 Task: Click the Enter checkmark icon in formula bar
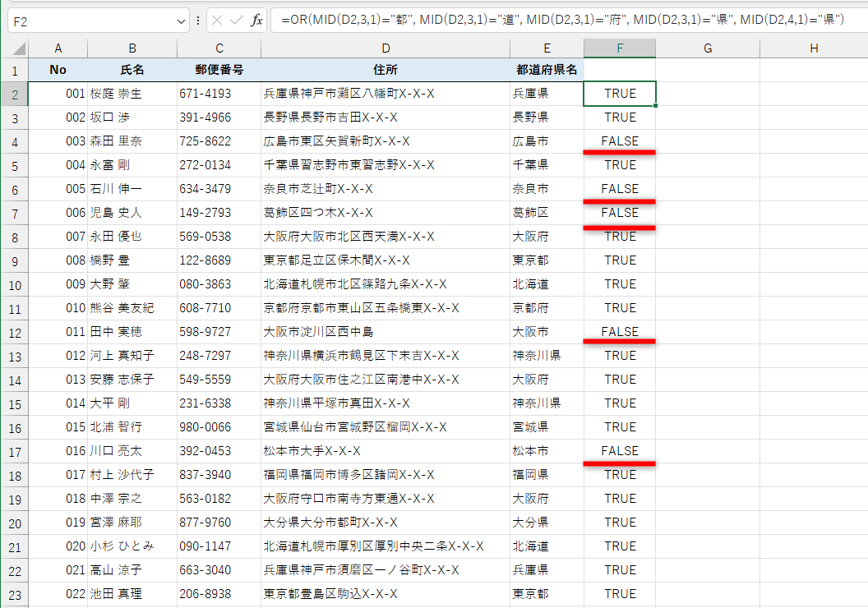237,21
